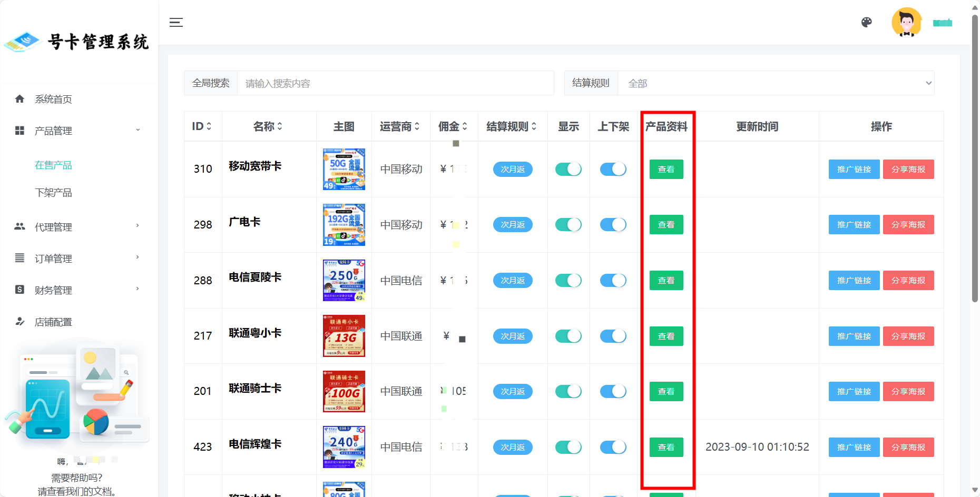Open the 联通骑士卡 product image
Image resolution: width=980 pixels, height=497 pixels.
click(344, 391)
